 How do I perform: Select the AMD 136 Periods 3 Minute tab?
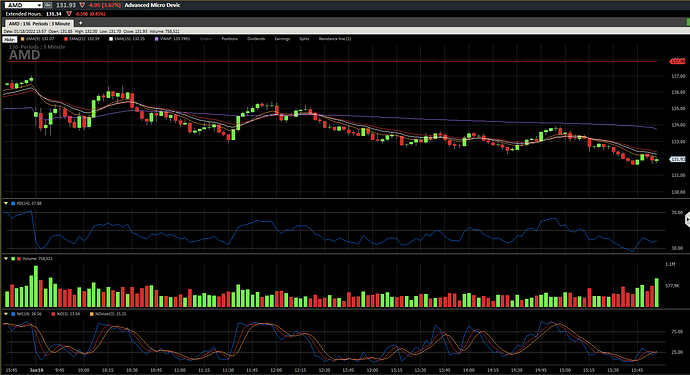(x=39, y=23)
